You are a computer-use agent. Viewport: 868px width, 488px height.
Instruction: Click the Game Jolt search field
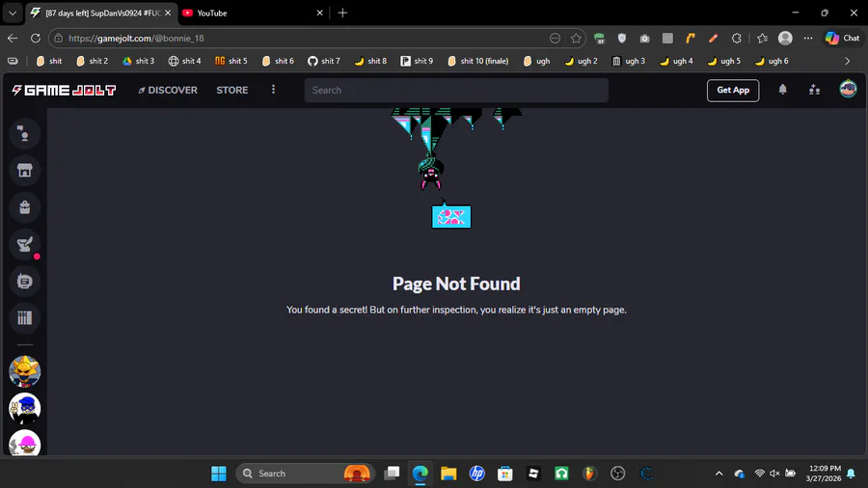tap(456, 91)
